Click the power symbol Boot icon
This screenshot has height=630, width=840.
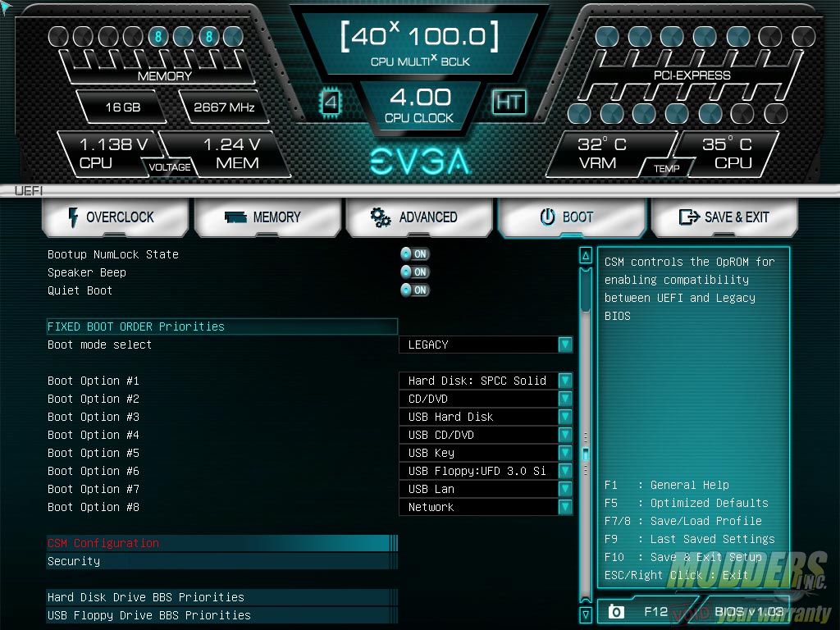547,217
